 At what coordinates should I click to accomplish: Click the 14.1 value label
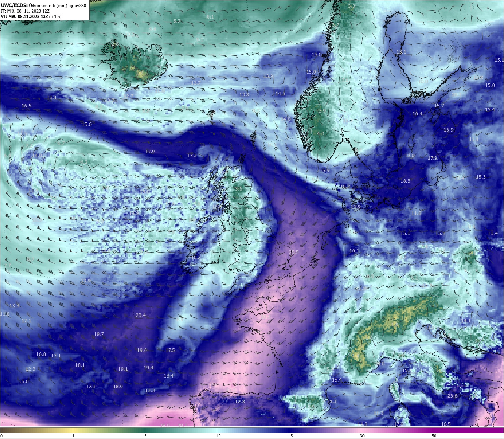[466, 320]
